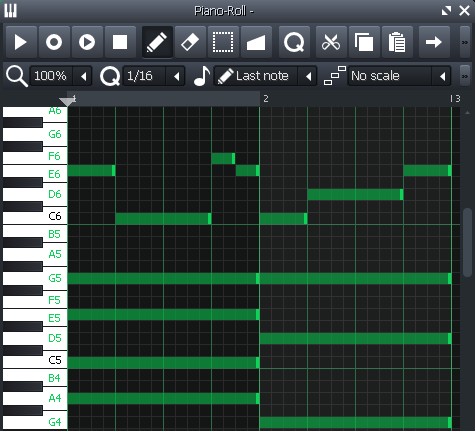475x431 pixels.
Task: Expand the top toolbar overflow chevron
Action: (x=465, y=42)
